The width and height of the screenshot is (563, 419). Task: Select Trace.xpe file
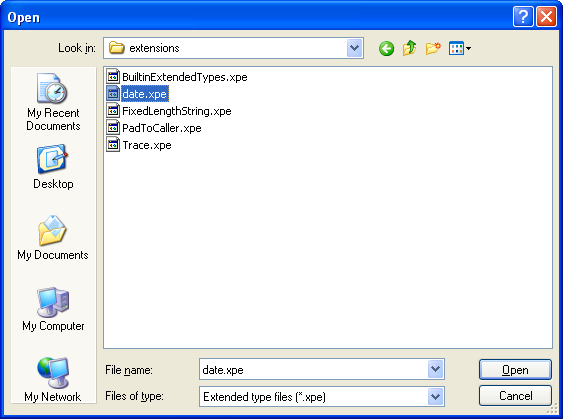coord(139,145)
